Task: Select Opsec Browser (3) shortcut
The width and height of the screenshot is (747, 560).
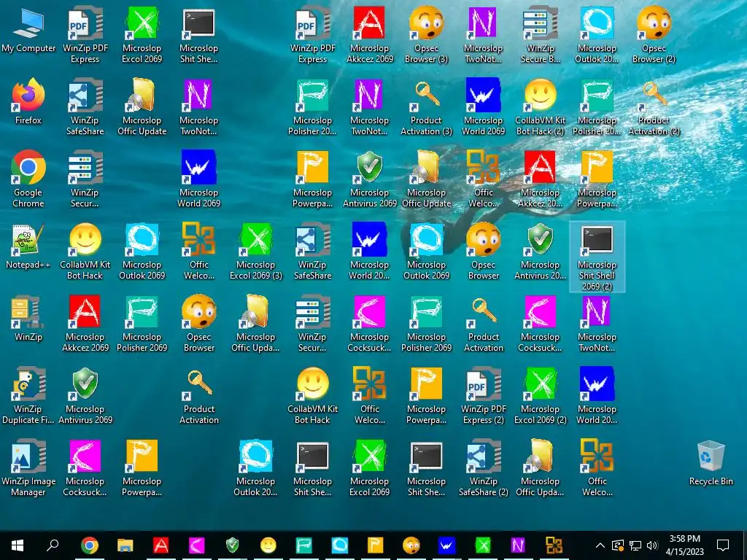Action: (x=426, y=34)
